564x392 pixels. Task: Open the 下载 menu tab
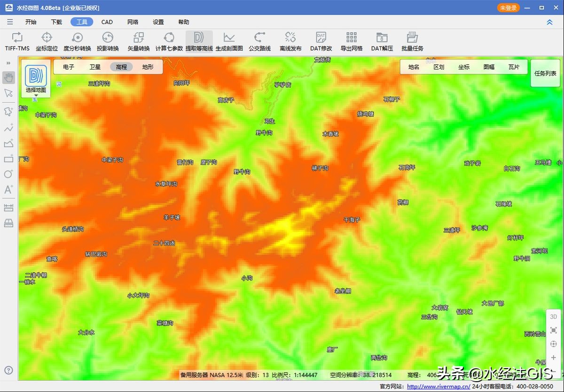[56, 22]
